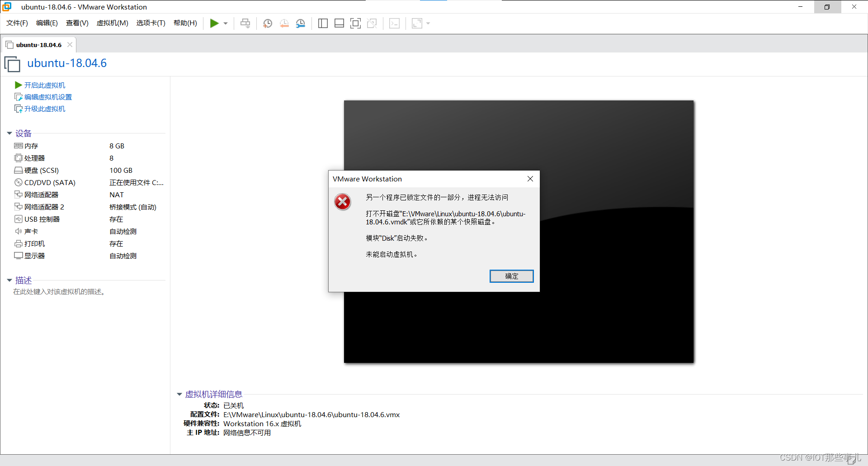Image resolution: width=868 pixels, height=466 pixels.
Task: Click the VM screen preview thumbnail
Action: tap(519, 232)
